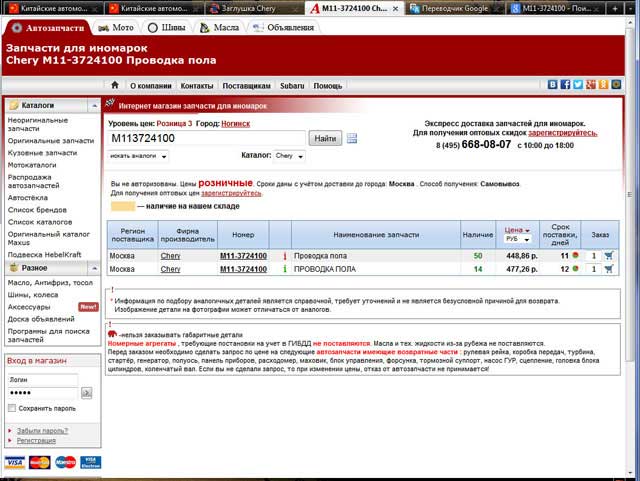Viewport: 640px width, 481px height.
Task: Go to the home page icon
Action: (x=115, y=85)
